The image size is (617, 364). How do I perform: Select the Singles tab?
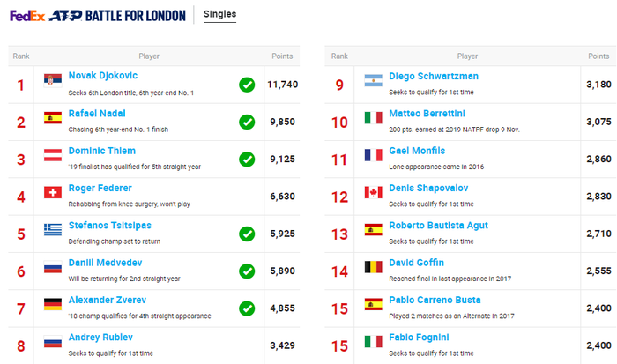tap(220, 14)
